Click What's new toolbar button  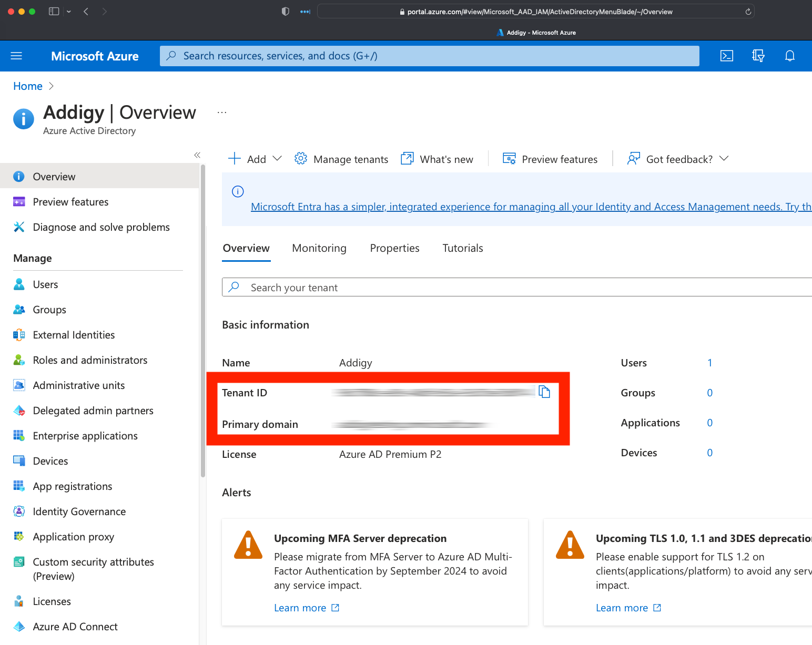pos(437,159)
